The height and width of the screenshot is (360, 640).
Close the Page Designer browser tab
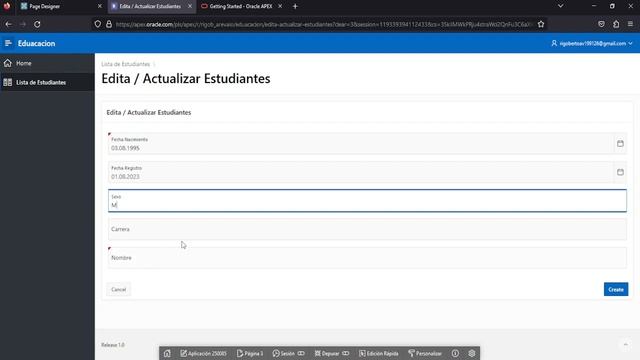pyautogui.click(x=100, y=7)
